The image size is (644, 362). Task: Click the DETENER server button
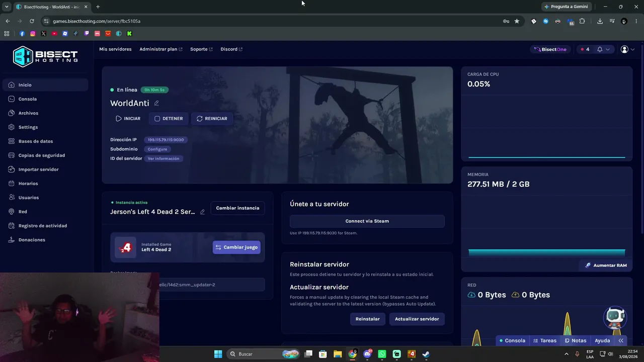click(x=169, y=119)
